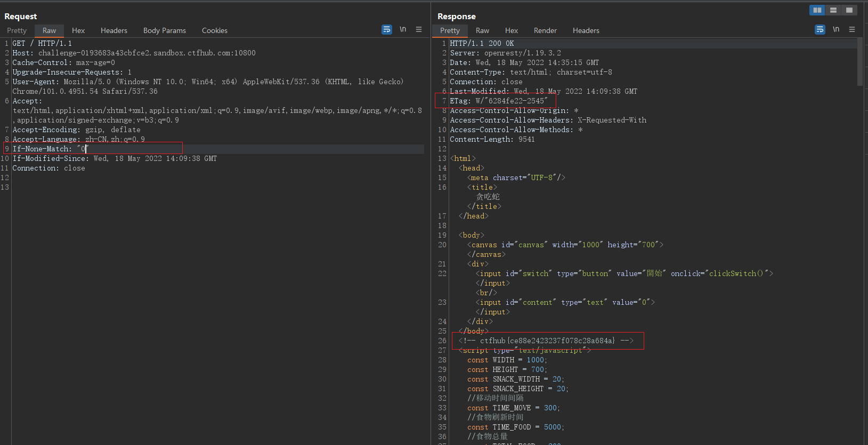Viewport: 868px width, 445px height.
Task: Click the Response panel title
Action: [x=457, y=17]
